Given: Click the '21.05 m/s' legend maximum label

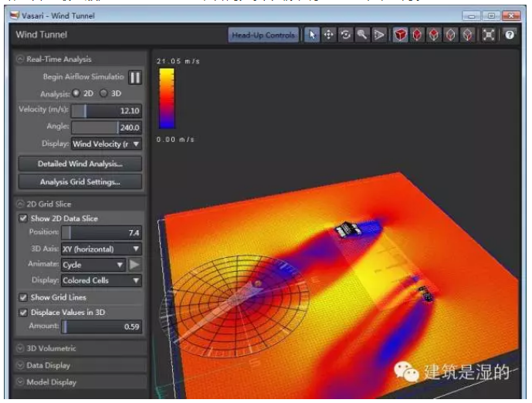Looking at the screenshot, I should [178, 61].
